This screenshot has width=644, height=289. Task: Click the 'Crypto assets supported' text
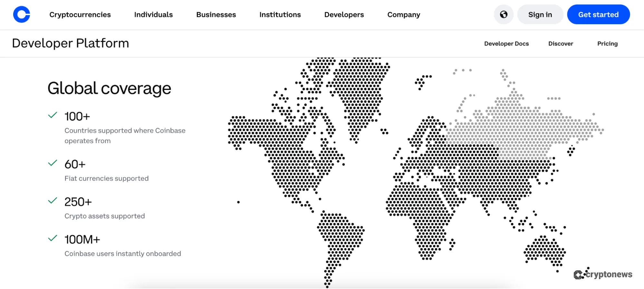tap(105, 216)
